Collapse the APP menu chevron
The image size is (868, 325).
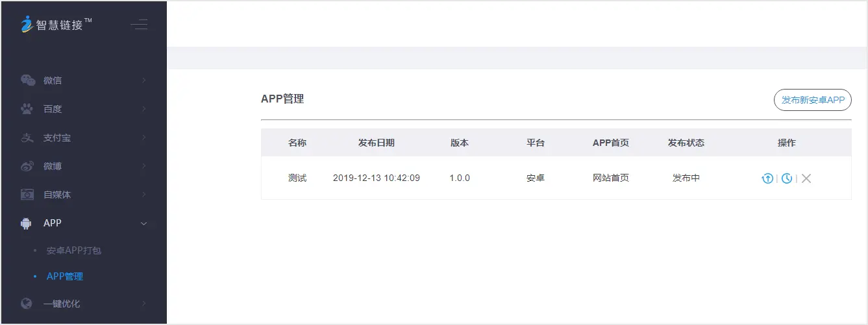point(144,223)
